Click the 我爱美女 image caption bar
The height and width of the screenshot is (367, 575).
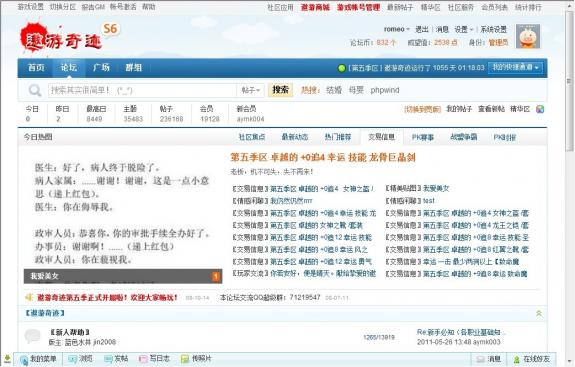point(123,276)
